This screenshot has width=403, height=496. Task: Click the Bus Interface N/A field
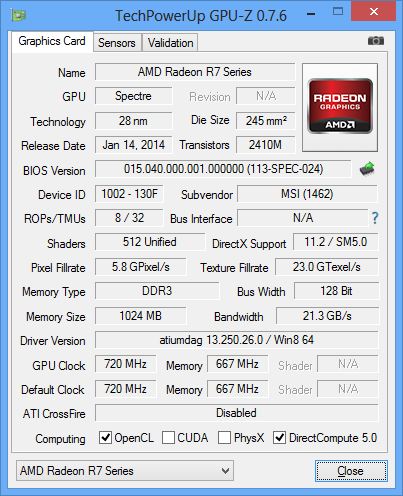(x=303, y=218)
